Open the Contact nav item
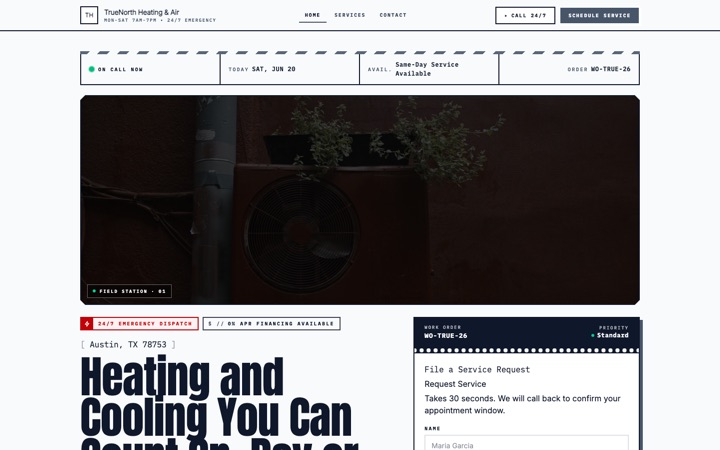720x450 pixels. 393,15
